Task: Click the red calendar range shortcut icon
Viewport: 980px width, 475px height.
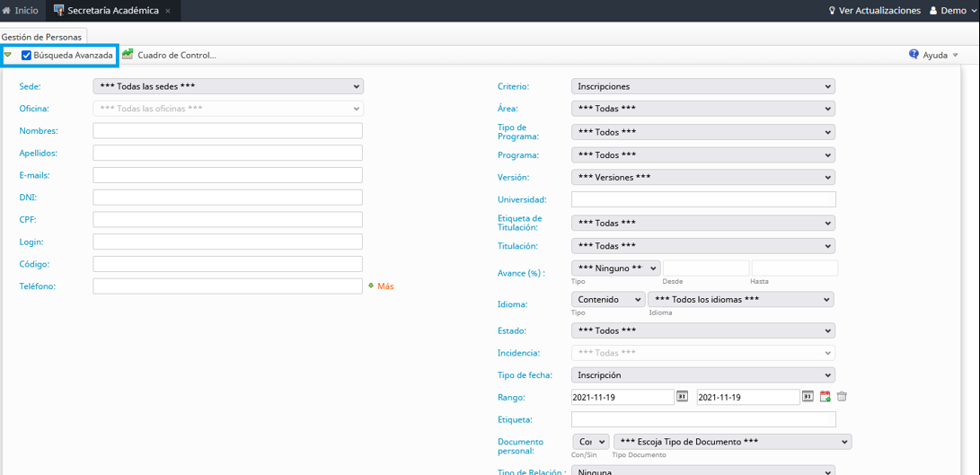Action: click(x=825, y=397)
